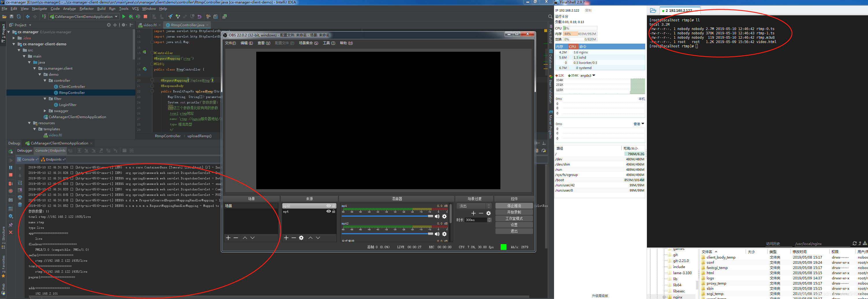868x299 pixels.
Task: Click the OBS scene transition properties gear
Action: click(489, 213)
